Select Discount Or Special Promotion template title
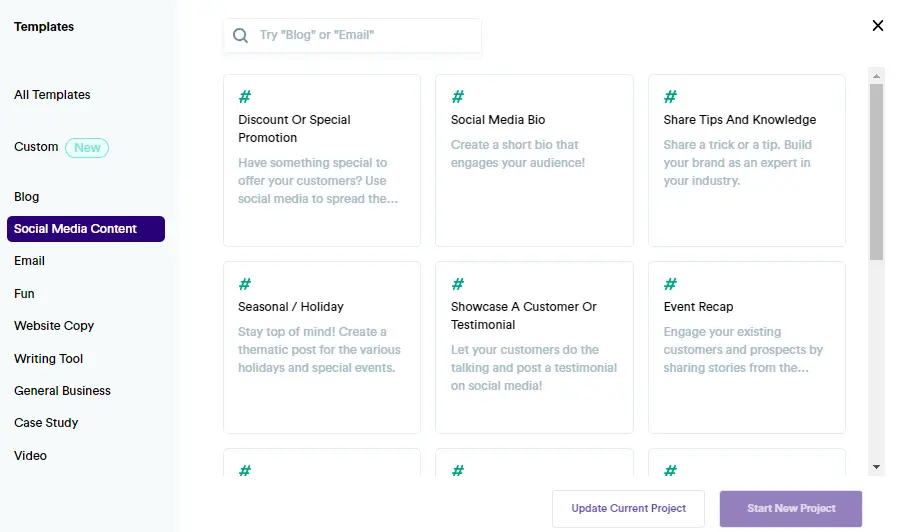The width and height of the screenshot is (899, 532). pos(294,128)
